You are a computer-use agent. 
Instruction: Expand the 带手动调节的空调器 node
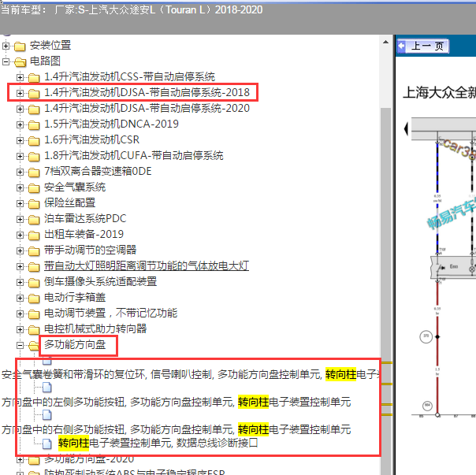coord(20,251)
